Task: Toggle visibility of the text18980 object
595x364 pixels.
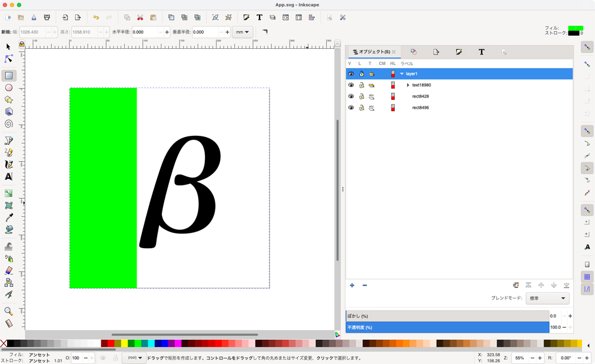Action: [351, 85]
